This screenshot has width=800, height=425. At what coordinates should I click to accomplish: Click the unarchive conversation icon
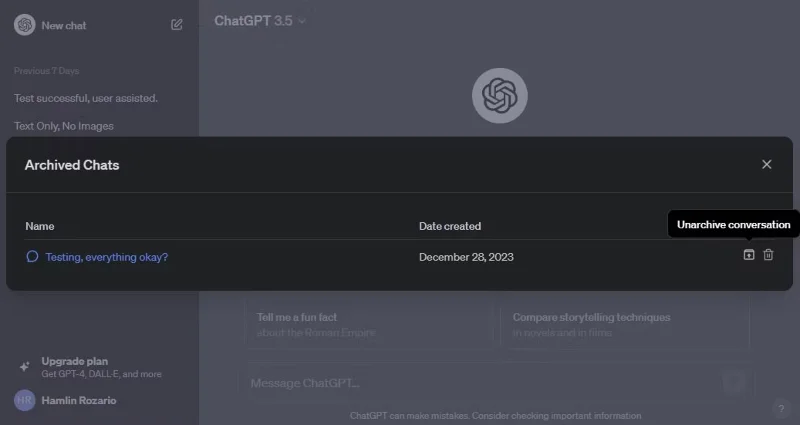pos(748,255)
